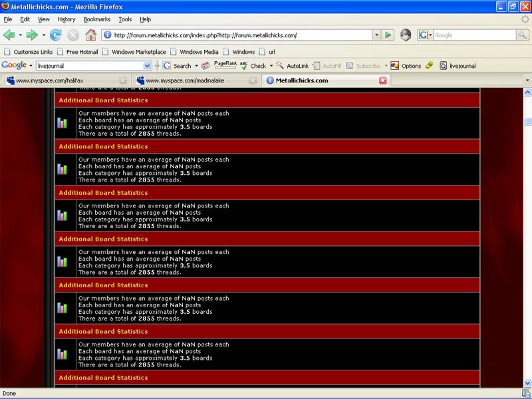The image size is (532, 399).
Task: Click the Google toolbar logo
Action: click(14, 65)
